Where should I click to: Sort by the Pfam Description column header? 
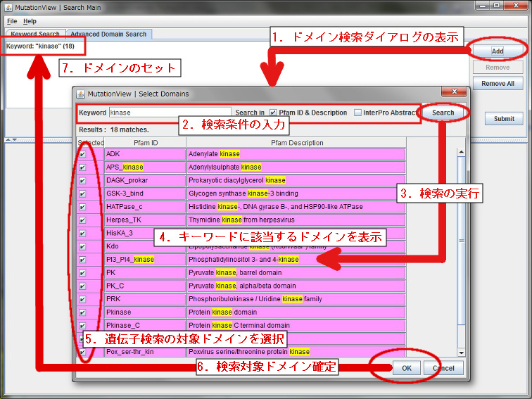click(x=296, y=143)
